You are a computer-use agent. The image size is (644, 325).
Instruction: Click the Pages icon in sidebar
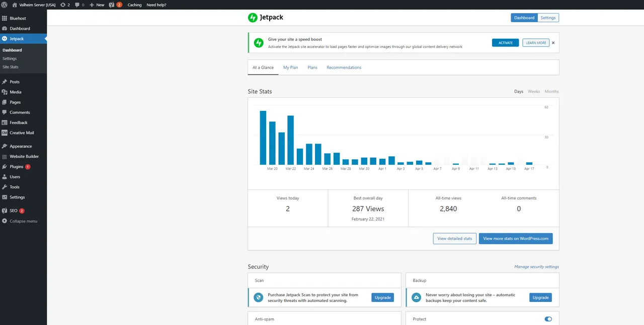point(5,102)
